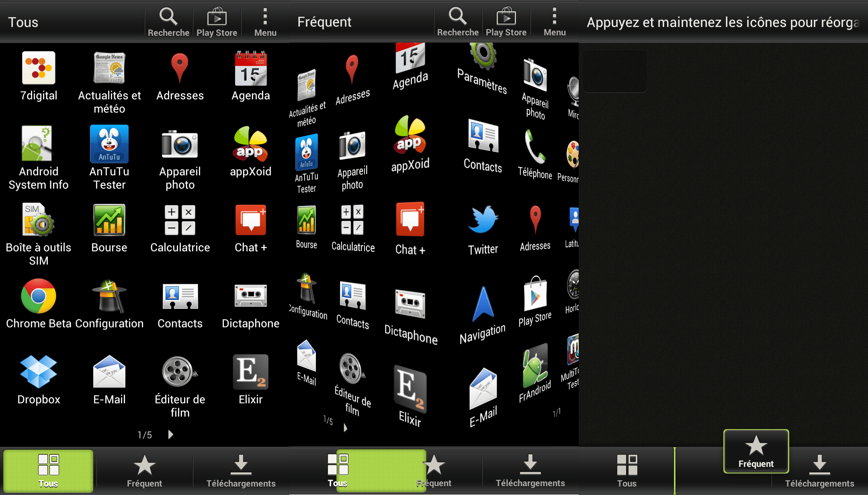868x495 pixels.
Task: Open tilted Elixir icon in Fréquent screen
Action: coord(410,396)
